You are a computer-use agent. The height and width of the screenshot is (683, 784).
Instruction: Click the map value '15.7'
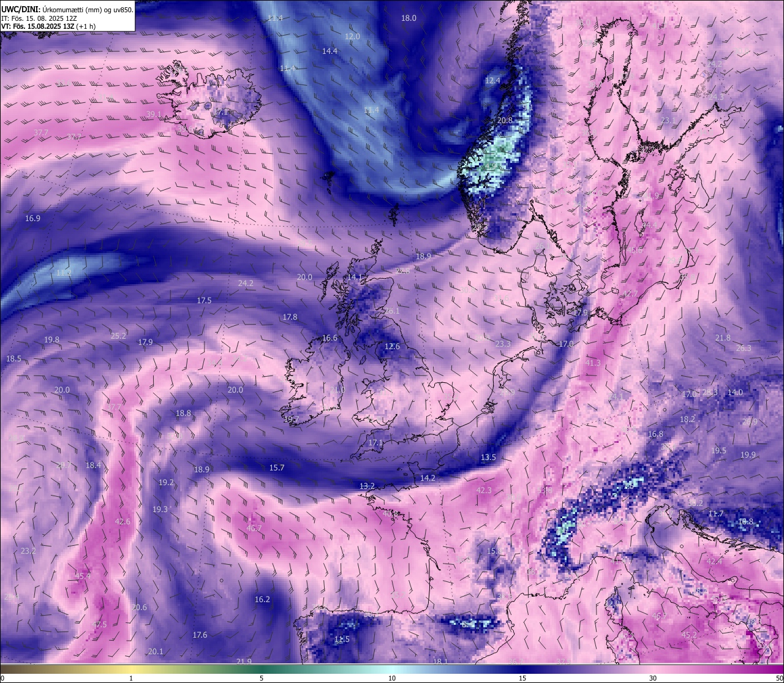click(277, 468)
